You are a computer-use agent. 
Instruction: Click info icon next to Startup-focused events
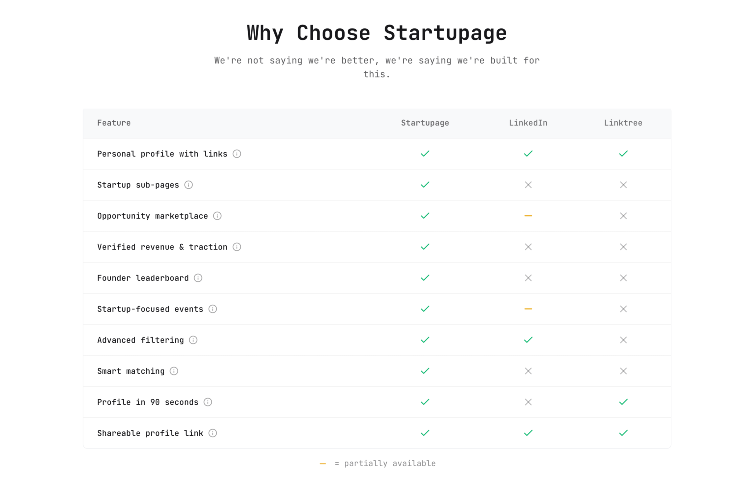(212, 309)
